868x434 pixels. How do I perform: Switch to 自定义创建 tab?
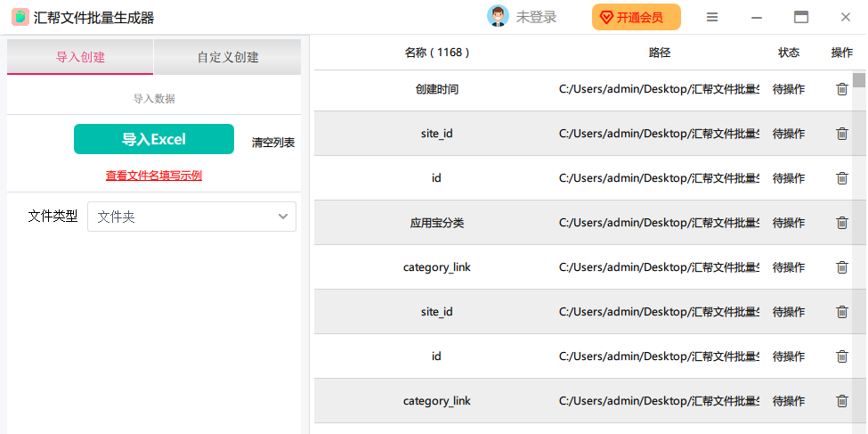coord(228,57)
